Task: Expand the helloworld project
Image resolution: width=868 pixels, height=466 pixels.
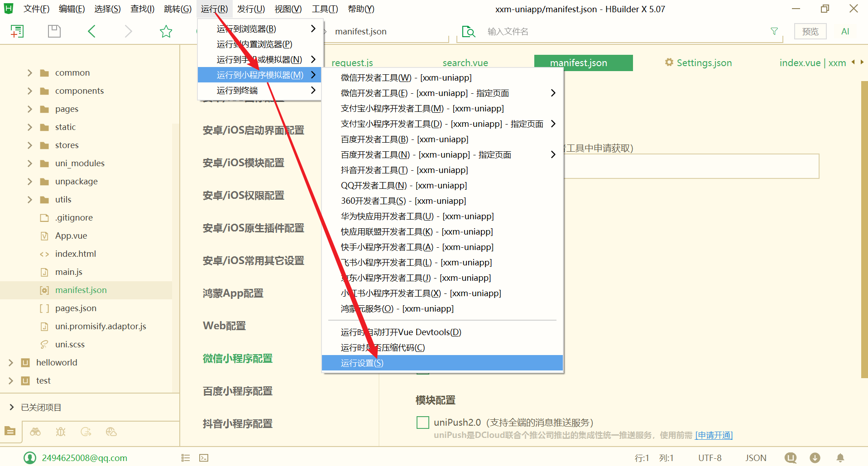Action: click(11, 363)
